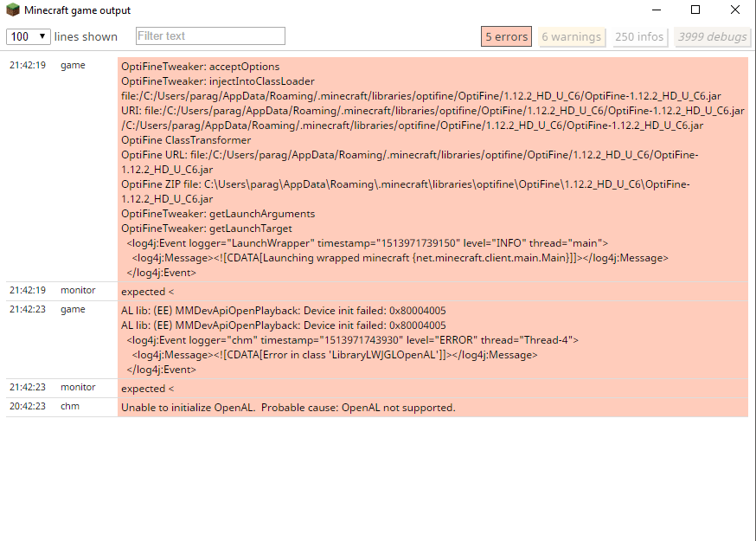Click the 'lines shown' label

point(86,36)
